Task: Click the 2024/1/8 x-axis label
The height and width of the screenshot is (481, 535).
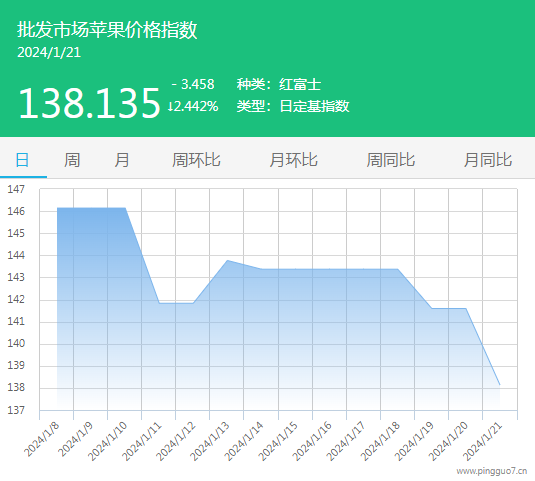Action: (x=42, y=440)
